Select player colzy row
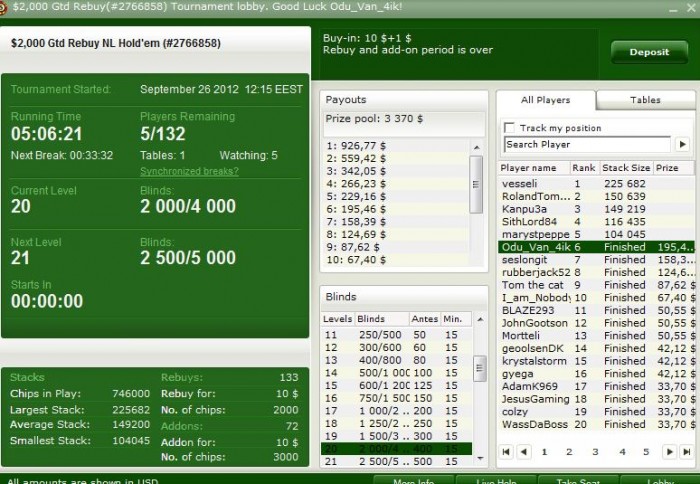The image size is (700, 484). tap(596, 412)
